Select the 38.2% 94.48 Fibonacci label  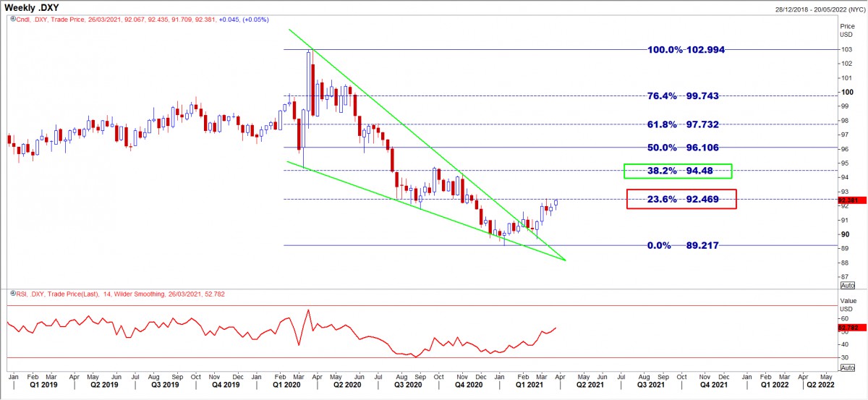[x=681, y=171]
